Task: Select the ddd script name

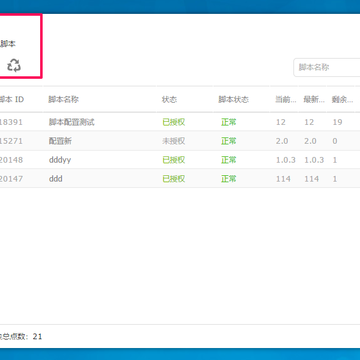Action: point(56,179)
